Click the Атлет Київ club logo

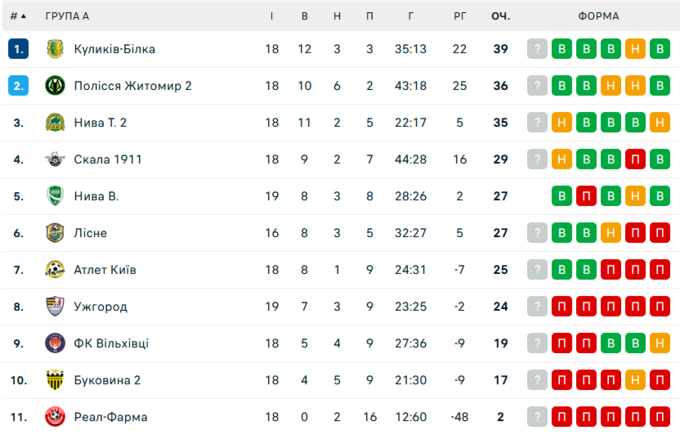coord(55,270)
